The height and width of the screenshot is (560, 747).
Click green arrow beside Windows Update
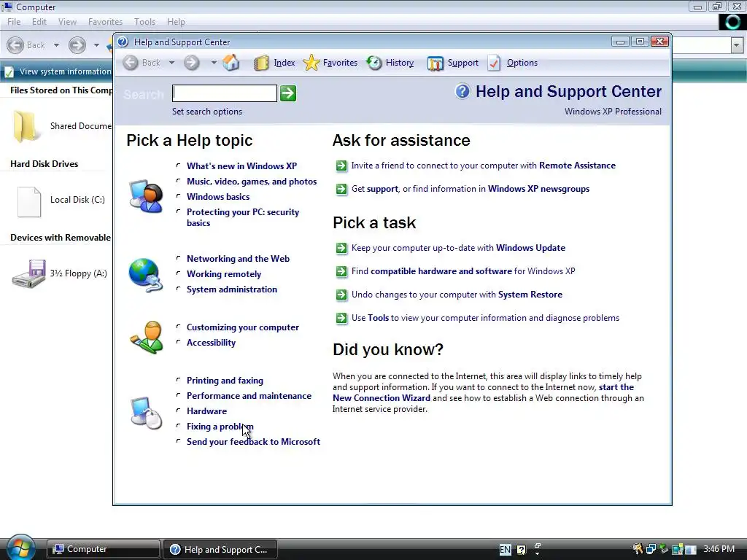point(341,248)
